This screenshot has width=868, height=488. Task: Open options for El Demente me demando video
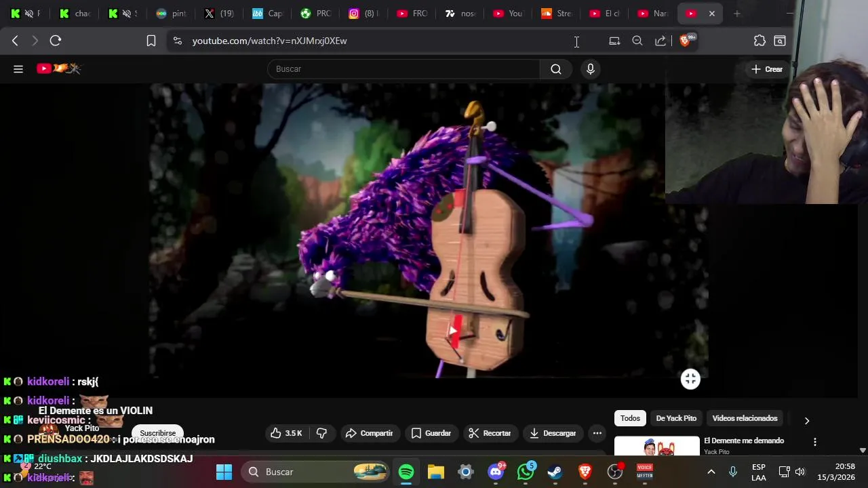(x=815, y=442)
